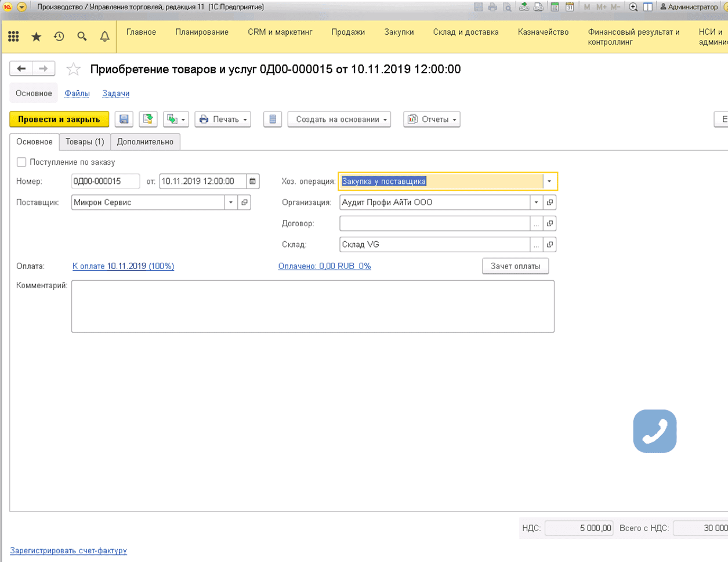Open the Закупки section

(x=399, y=32)
